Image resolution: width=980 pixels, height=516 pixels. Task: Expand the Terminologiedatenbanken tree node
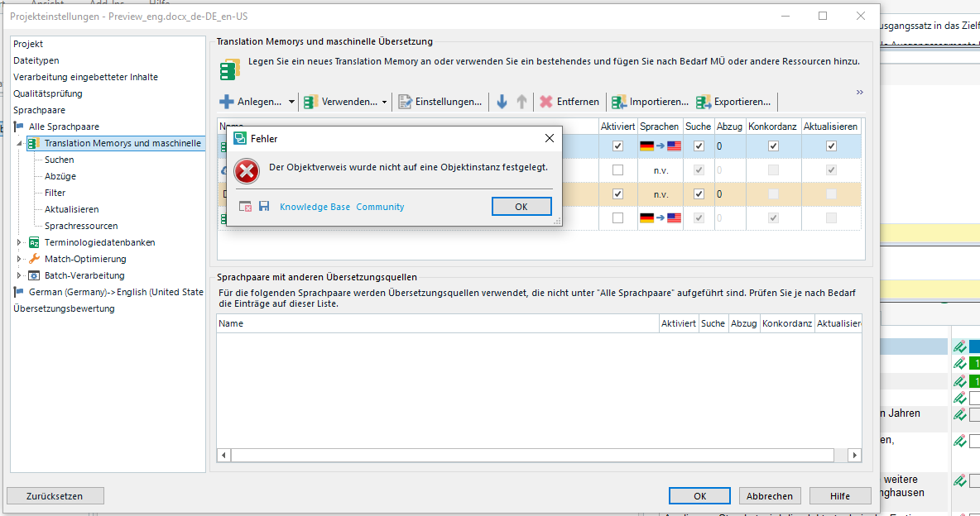click(20, 242)
